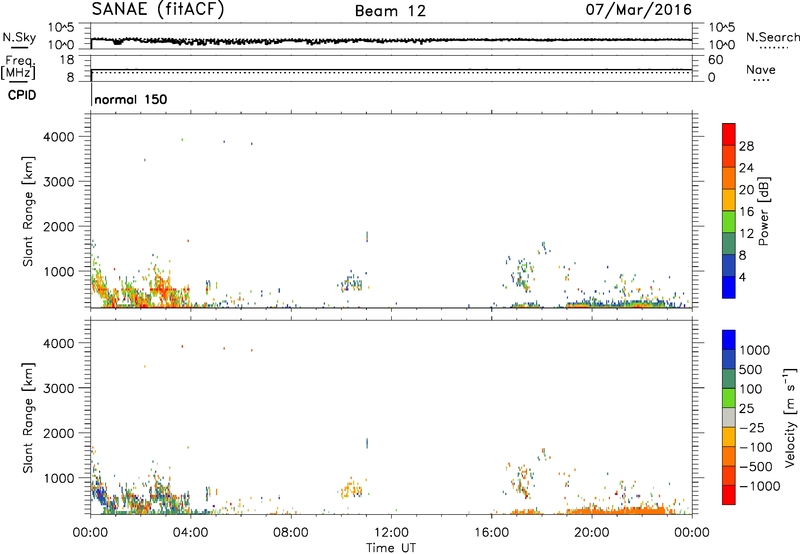This screenshot has width=800, height=554.
Task: Click the Power [dB] colorbar label
Action: (x=763, y=211)
